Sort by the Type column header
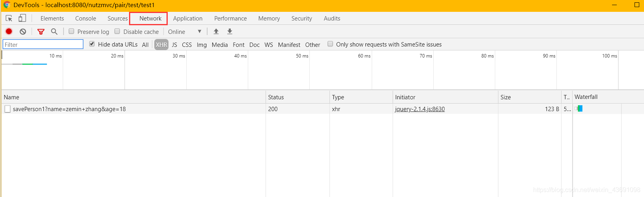This screenshot has height=197, width=644. coord(361,97)
